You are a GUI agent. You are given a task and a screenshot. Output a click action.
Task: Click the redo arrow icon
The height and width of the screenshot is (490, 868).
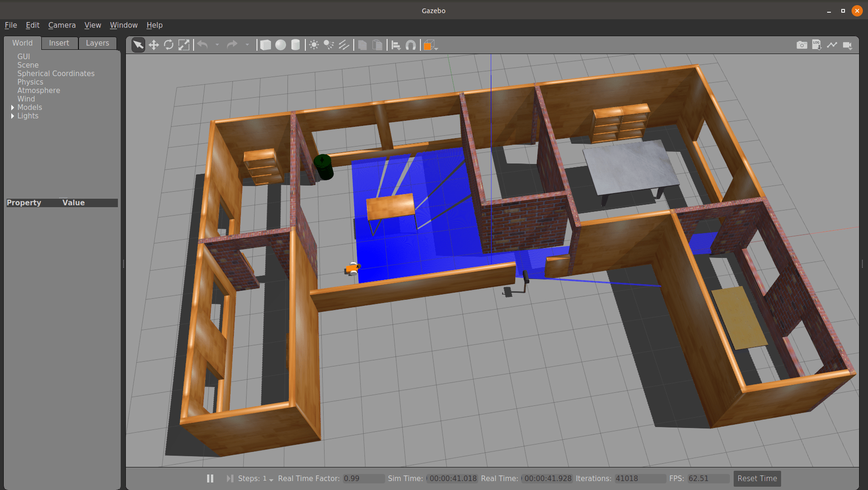232,45
